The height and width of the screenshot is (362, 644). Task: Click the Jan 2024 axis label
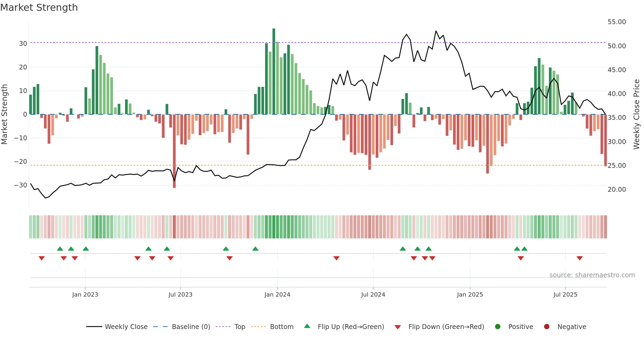[277, 294]
